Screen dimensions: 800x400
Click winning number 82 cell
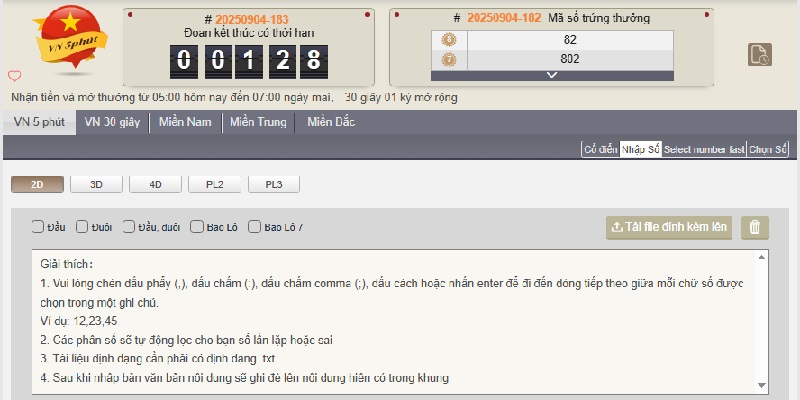[570, 40]
